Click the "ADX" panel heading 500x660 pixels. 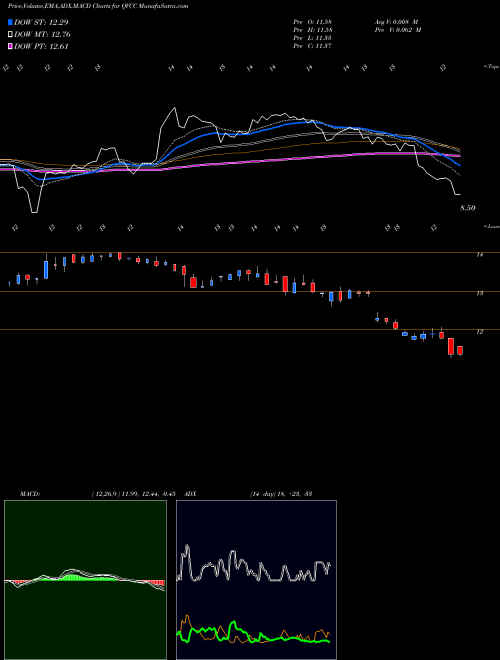pos(190,494)
